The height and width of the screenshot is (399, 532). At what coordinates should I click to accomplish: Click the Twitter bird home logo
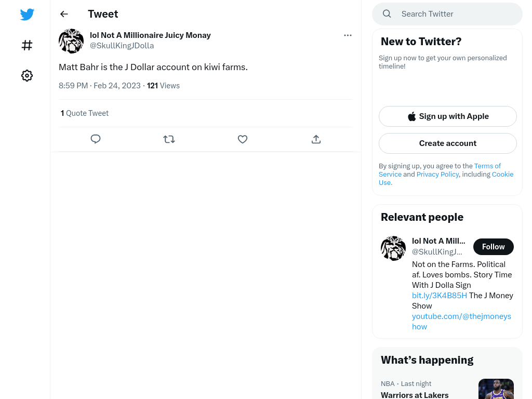pyautogui.click(x=27, y=14)
